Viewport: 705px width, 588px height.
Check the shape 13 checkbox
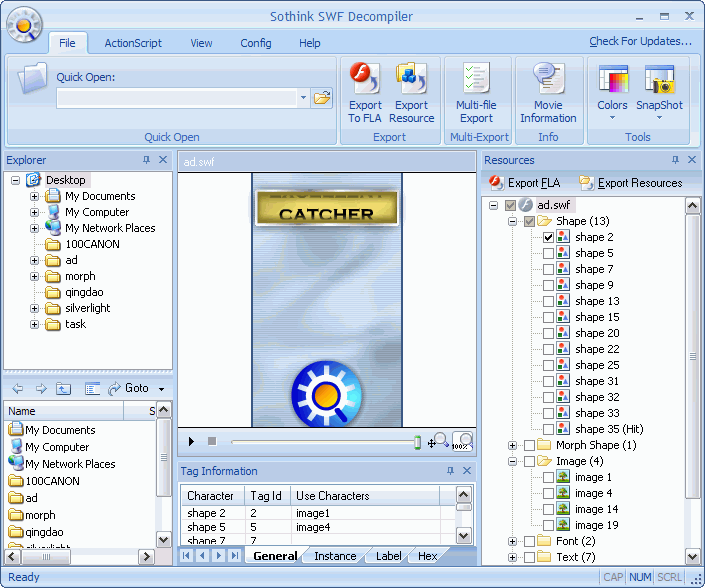click(x=548, y=301)
